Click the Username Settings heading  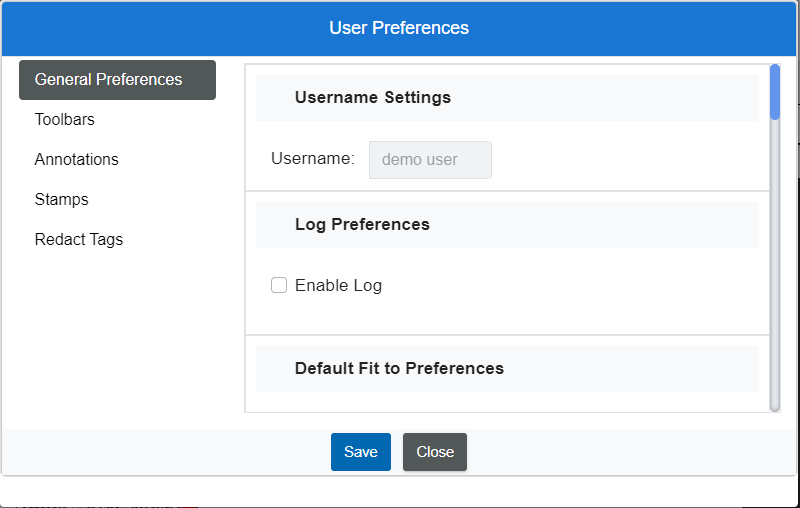click(x=373, y=97)
